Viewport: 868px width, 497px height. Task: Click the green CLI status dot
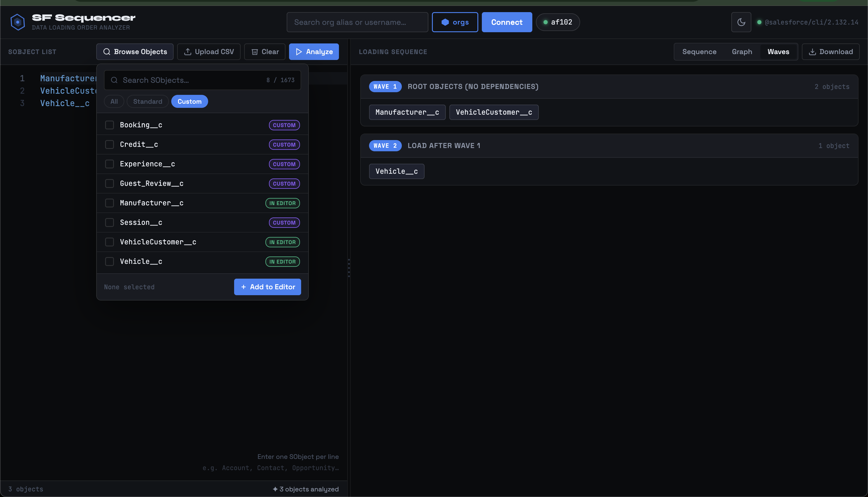click(759, 22)
